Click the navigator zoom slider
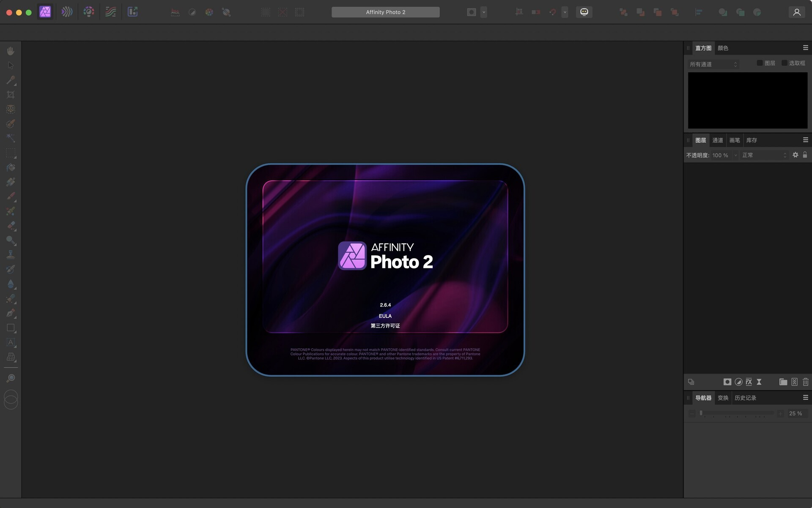This screenshot has height=508, width=812. [736, 413]
